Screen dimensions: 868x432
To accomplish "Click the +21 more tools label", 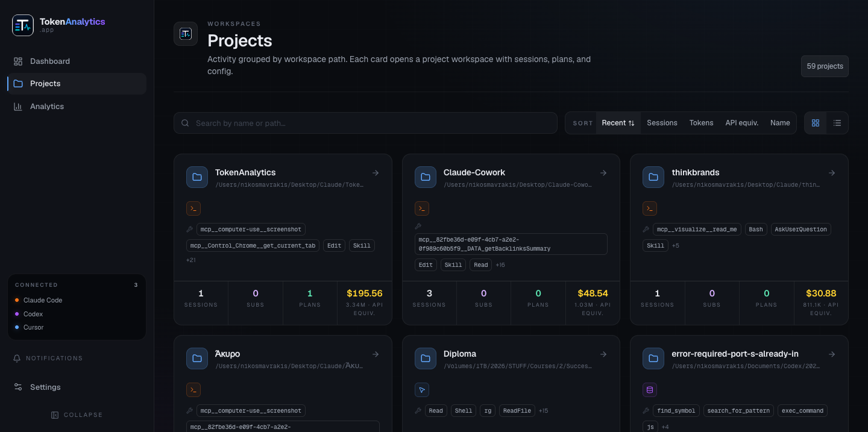I will 191,260.
